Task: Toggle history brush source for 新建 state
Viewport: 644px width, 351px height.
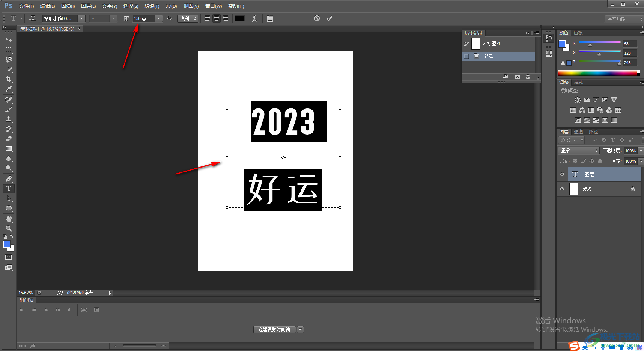Action: pyautogui.click(x=466, y=57)
